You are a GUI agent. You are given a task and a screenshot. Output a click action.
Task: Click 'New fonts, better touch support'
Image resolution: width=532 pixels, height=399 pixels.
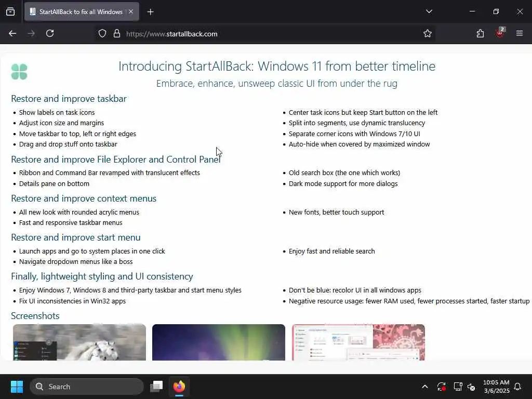point(336,212)
